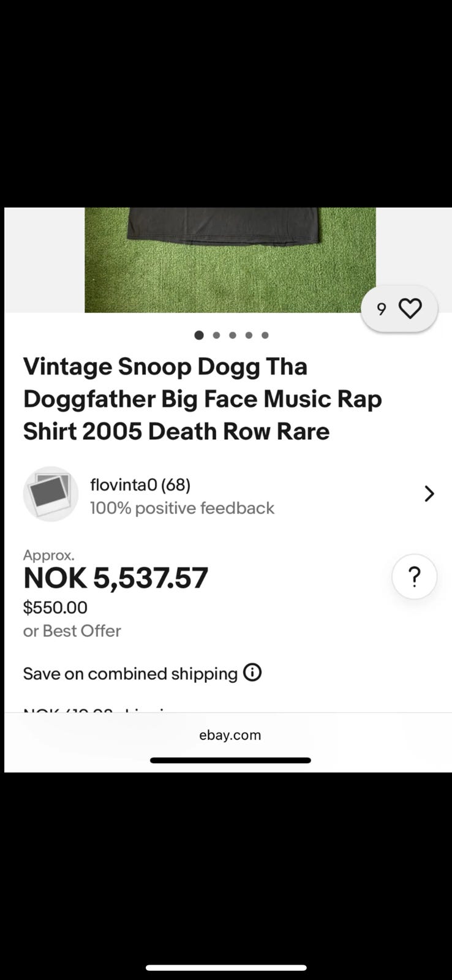Expand seller details with right chevron
The height and width of the screenshot is (980, 452).
(429, 494)
